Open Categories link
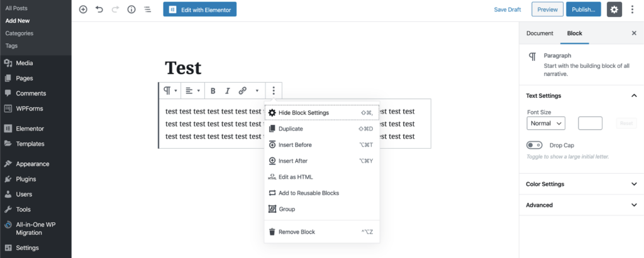 pyautogui.click(x=19, y=33)
